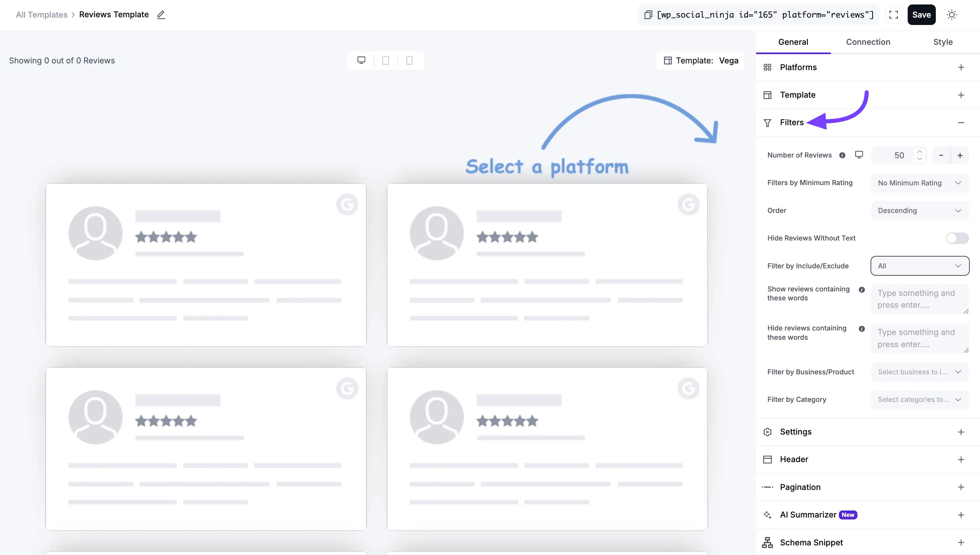Screen dimensions: 980x555
Task: Switch to tablet preview mode
Action: coord(385,60)
